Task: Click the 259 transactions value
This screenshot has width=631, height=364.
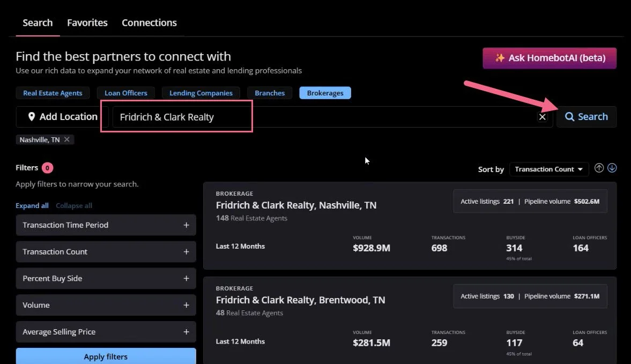Action: [439, 343]
